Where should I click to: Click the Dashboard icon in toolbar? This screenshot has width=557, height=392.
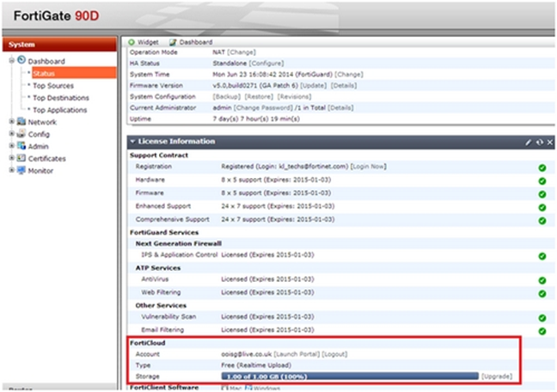[173, 42]
